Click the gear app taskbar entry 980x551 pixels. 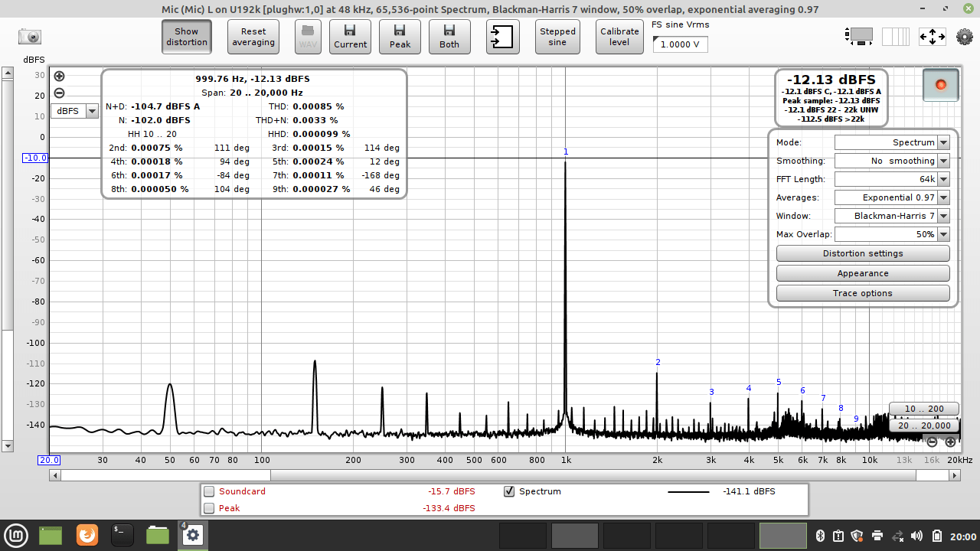click(193, 535)
